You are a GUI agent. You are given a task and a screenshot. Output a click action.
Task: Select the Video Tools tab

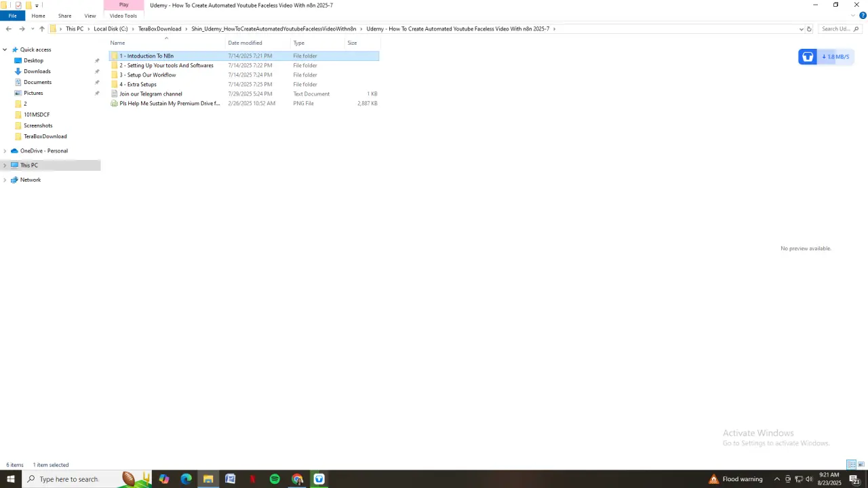[123, 16]
